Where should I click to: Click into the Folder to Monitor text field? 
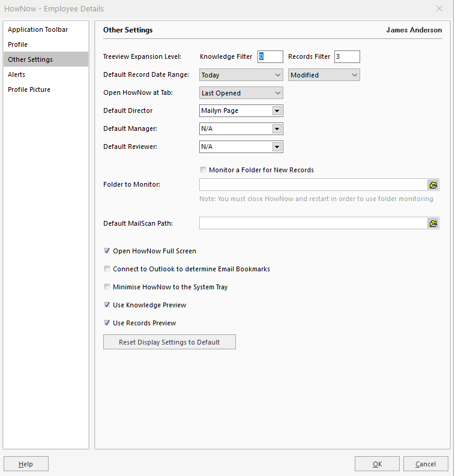coord(313,185)
